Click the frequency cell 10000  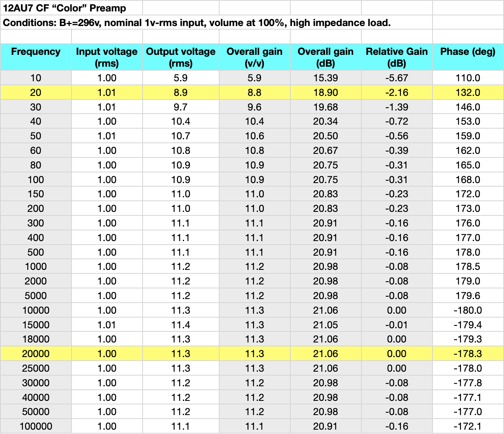(x=36, y=310)
